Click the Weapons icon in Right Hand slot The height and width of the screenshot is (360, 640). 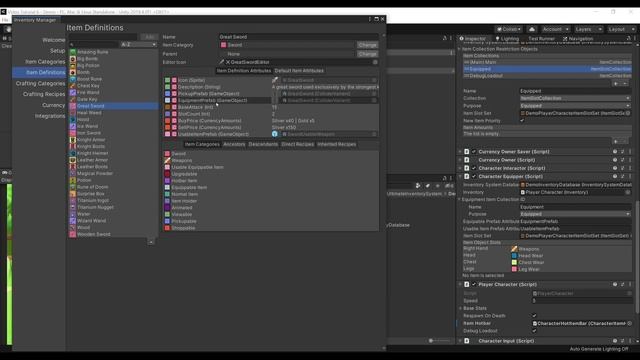click(514, 249)
